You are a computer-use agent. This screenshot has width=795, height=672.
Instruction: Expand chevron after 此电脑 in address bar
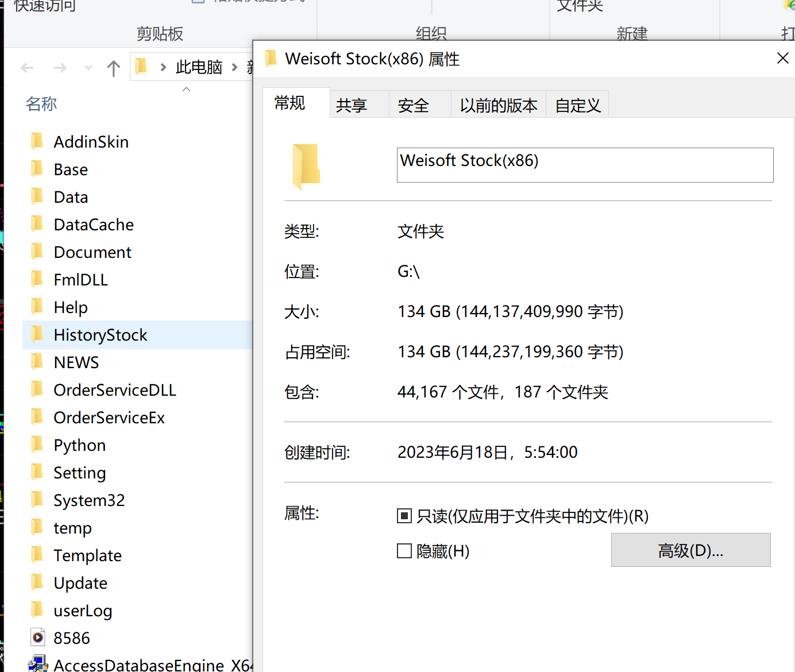click(234, 68)
